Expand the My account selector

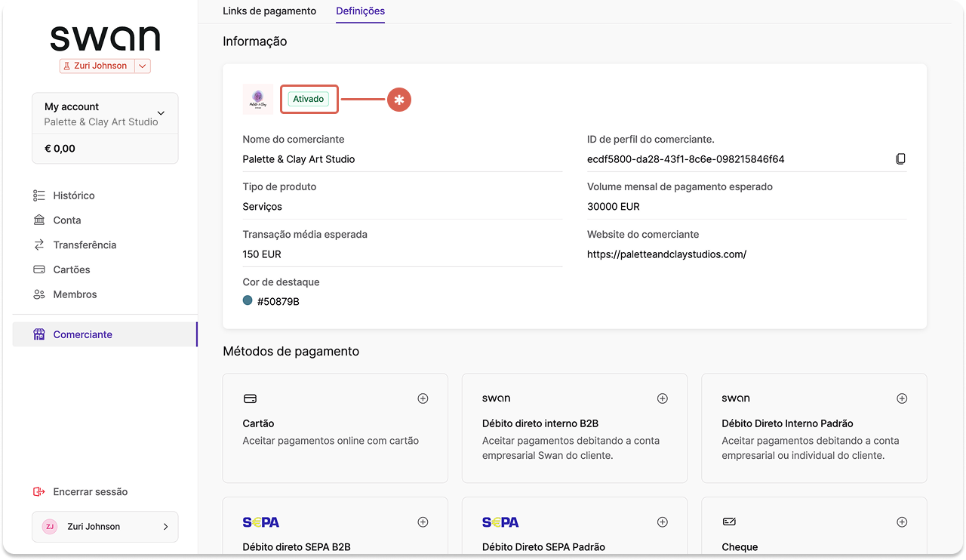pyautogui.click(x=105, y=114)
